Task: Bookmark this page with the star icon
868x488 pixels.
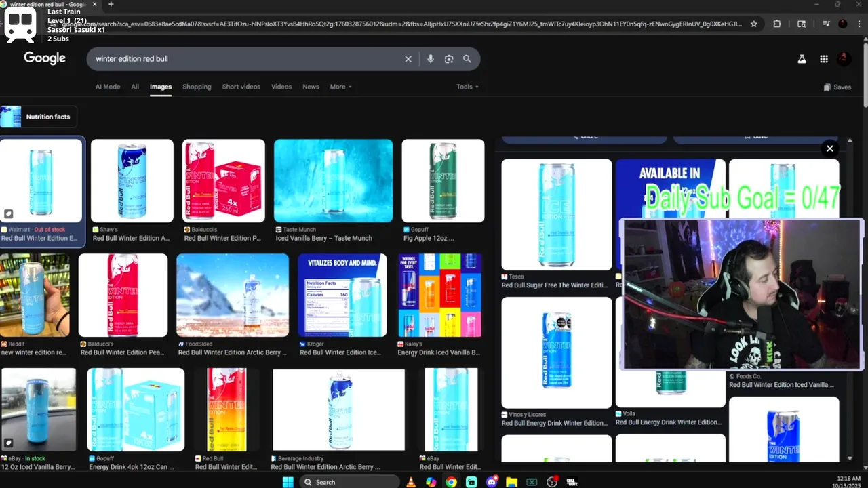Action: tap(754, 24)
